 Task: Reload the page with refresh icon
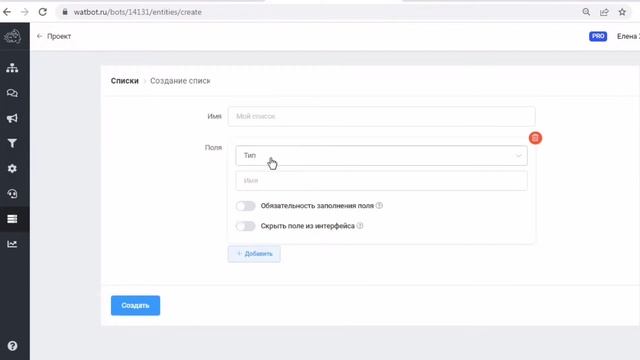click(43, 12)
